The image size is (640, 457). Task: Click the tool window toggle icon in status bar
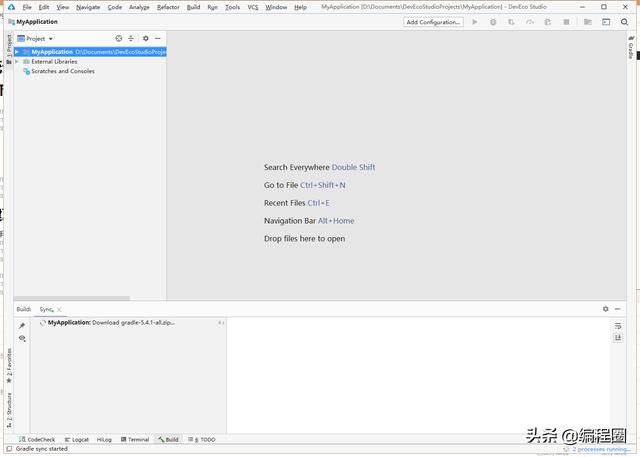9,449
